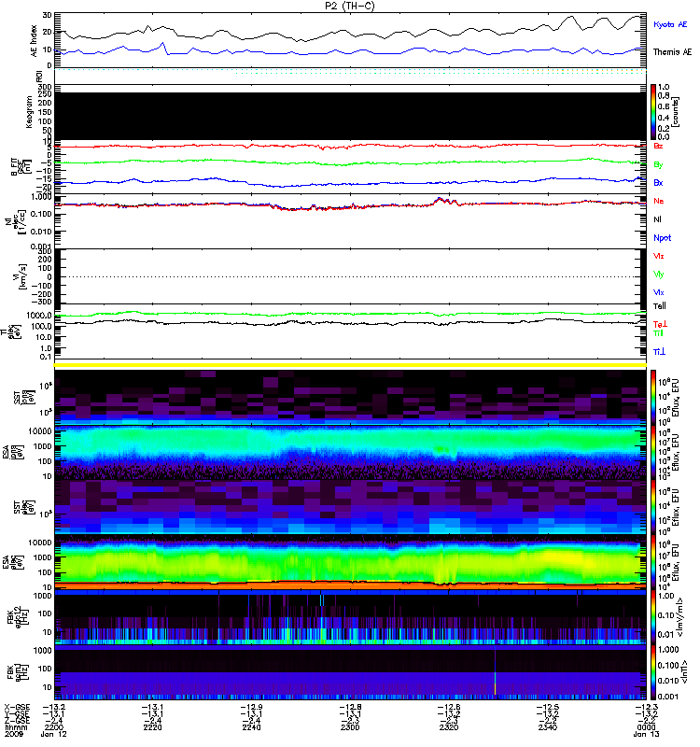
Task: Click the 2340 time tick label
Action: [x=548, y=727]
